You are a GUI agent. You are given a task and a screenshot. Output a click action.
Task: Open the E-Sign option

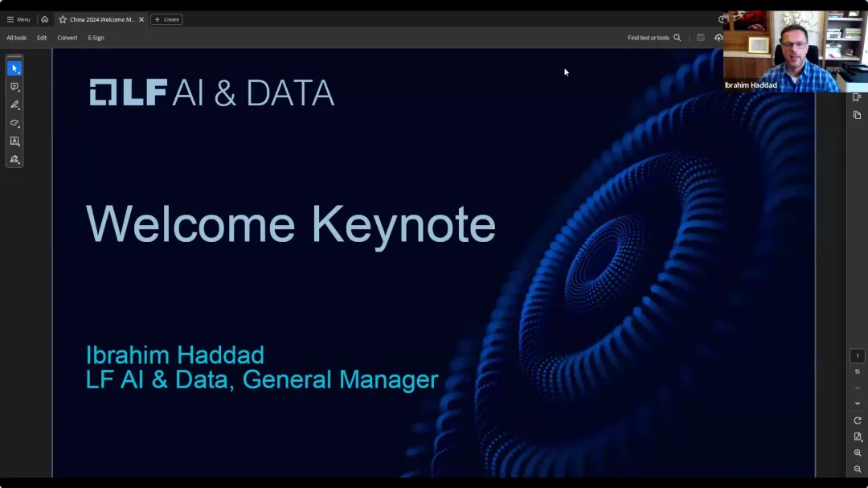pos(96,38)
